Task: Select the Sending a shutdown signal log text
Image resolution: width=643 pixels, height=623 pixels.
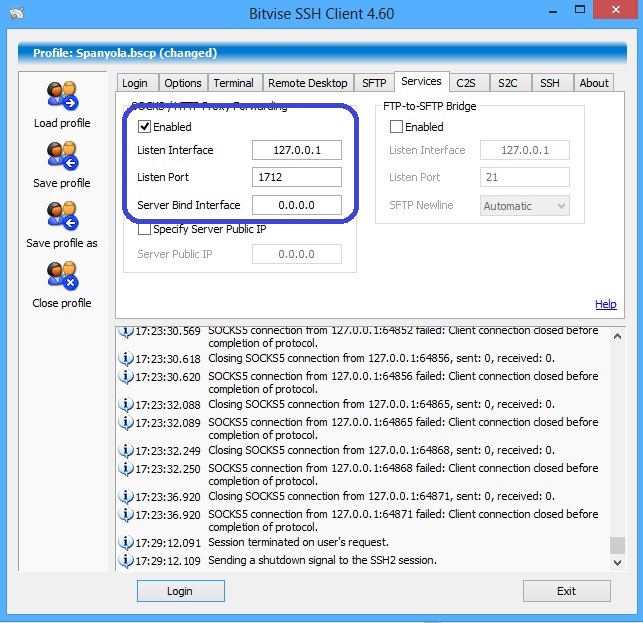Action: (322, 560)
